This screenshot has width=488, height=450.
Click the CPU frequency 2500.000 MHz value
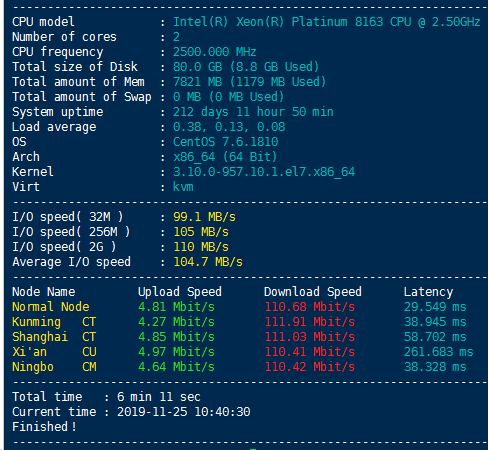pyautogui.click(x=214, y=52)
